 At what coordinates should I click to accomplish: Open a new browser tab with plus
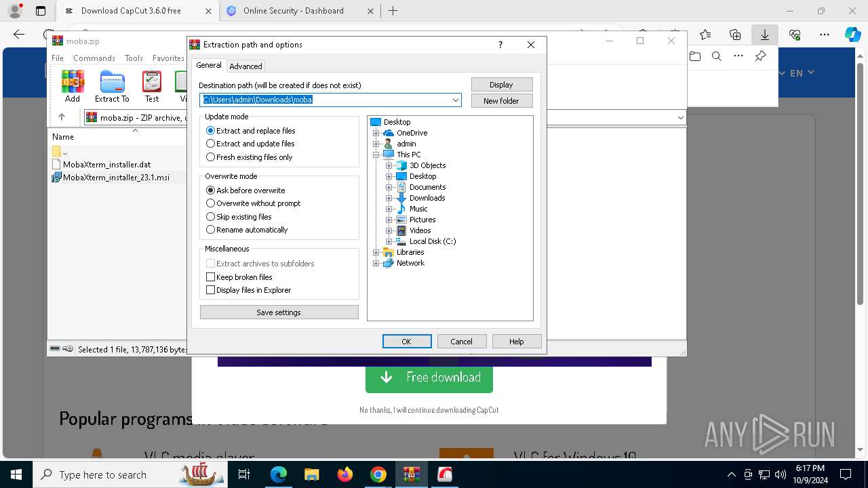(393, 11)
